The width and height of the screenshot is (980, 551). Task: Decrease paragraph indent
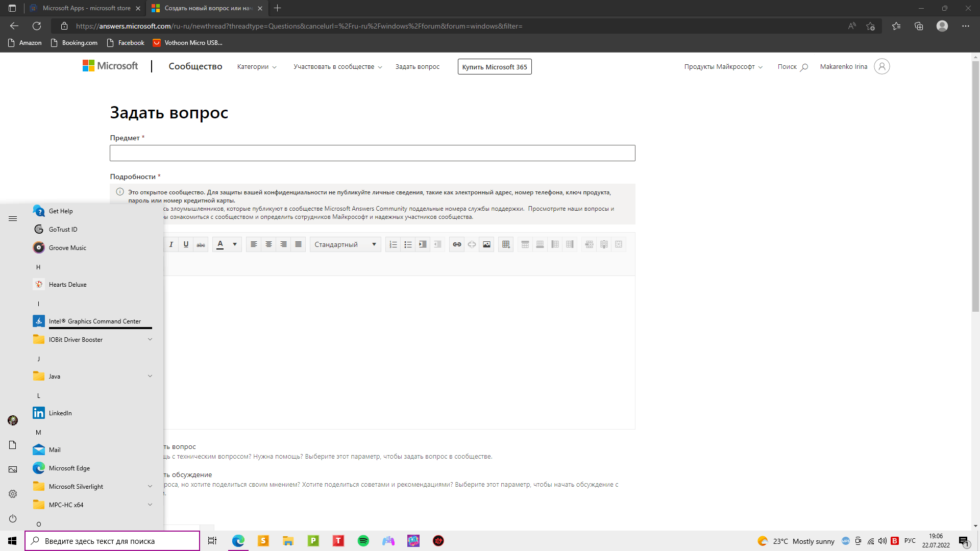(x=437, y=244)
